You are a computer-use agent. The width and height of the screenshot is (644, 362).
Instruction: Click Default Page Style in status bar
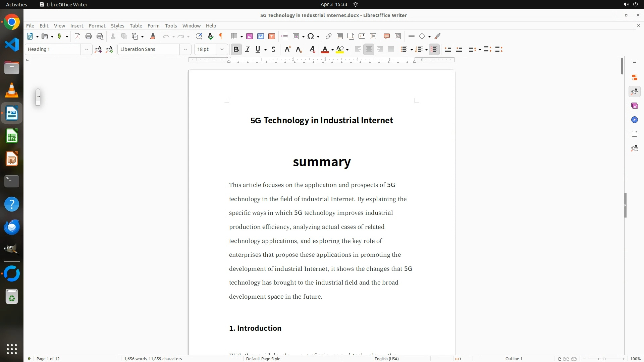pos(263,359)
